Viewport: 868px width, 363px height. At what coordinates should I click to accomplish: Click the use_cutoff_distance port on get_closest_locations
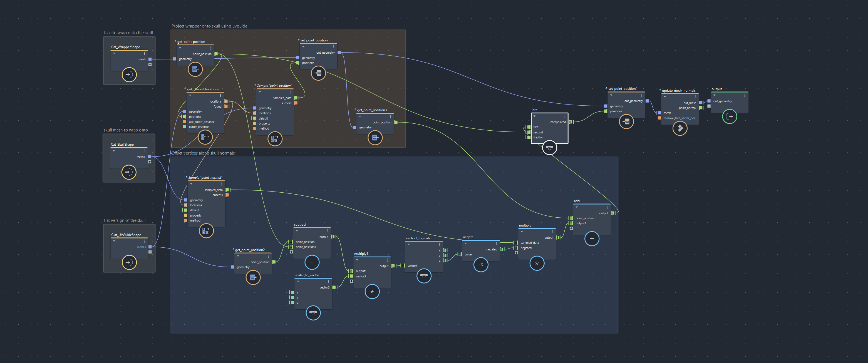point(184,122)
